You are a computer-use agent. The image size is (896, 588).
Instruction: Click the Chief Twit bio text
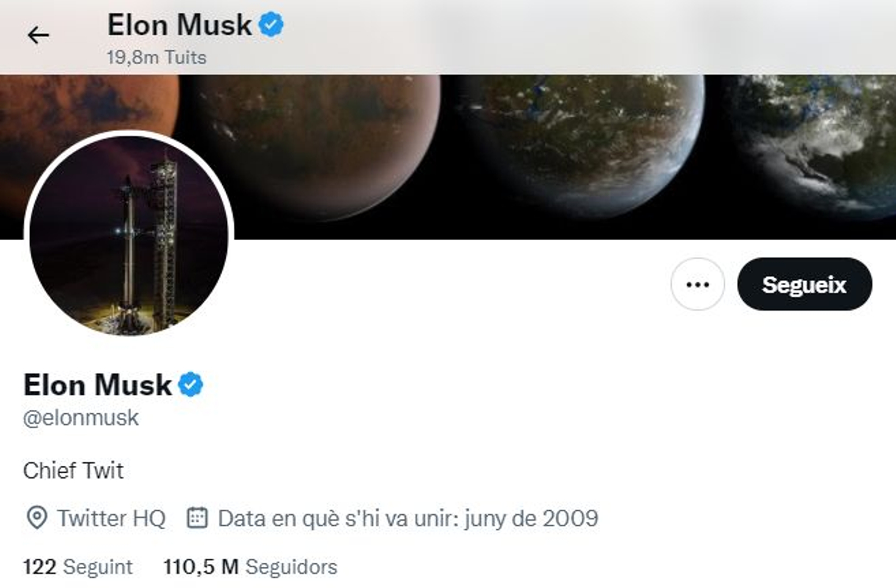pyautogui.click(x=73, y=472)
